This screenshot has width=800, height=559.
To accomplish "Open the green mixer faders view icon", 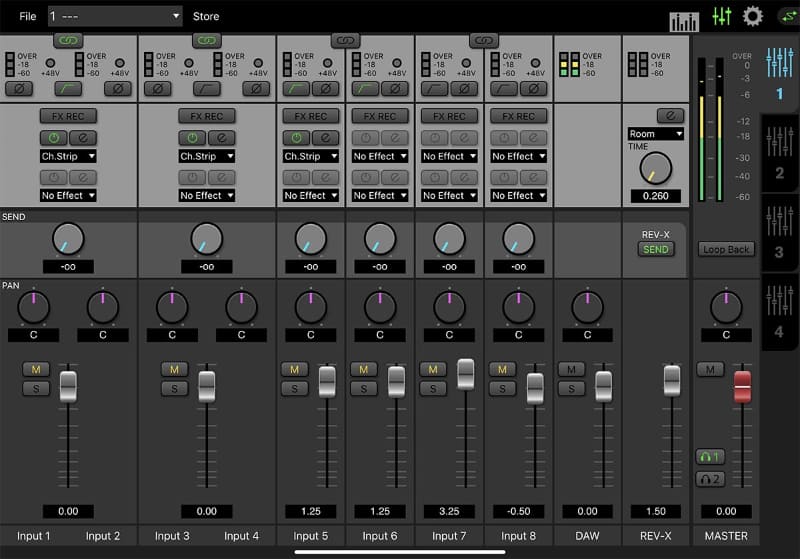I will click(721, 16).
